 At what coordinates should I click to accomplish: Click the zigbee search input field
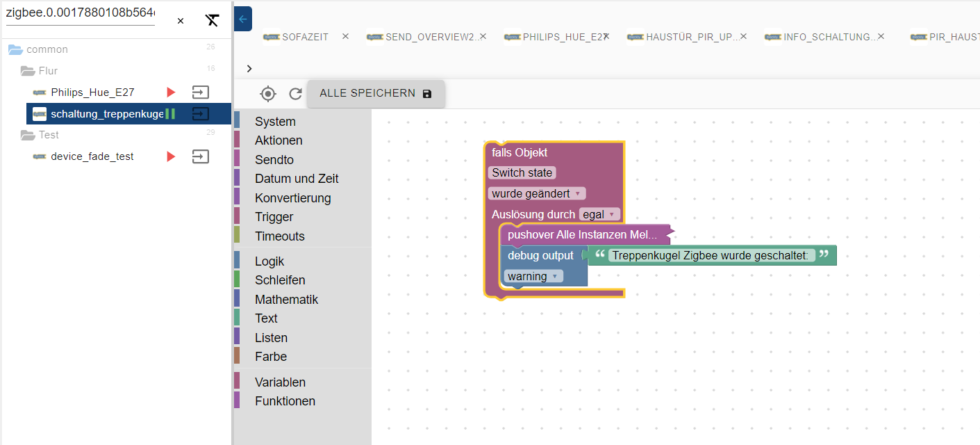coord(80,14)
